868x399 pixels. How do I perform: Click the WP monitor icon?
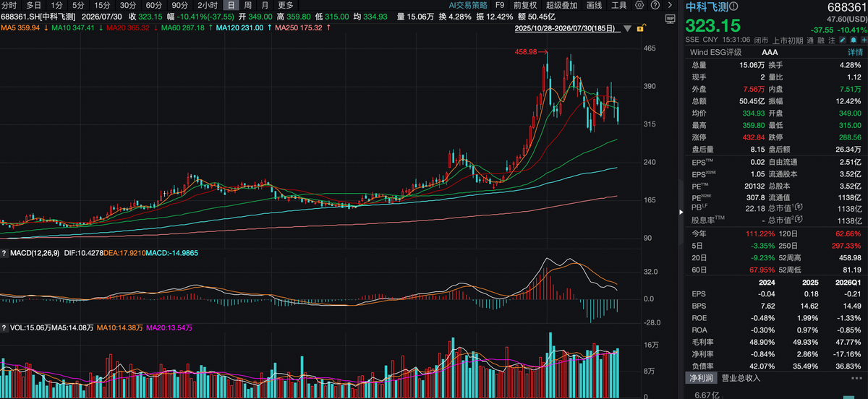[x=670, y=19]
